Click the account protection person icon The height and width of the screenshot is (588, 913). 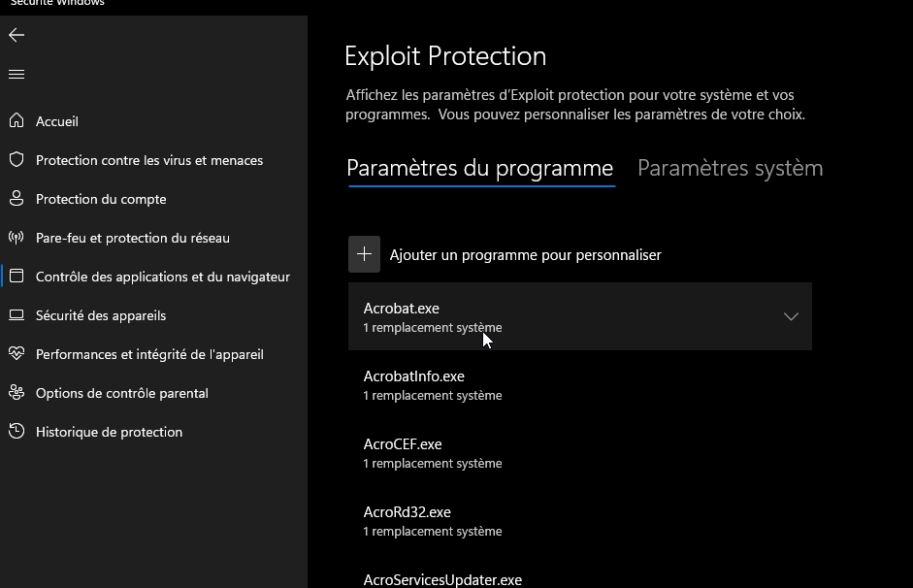[16, 199]
